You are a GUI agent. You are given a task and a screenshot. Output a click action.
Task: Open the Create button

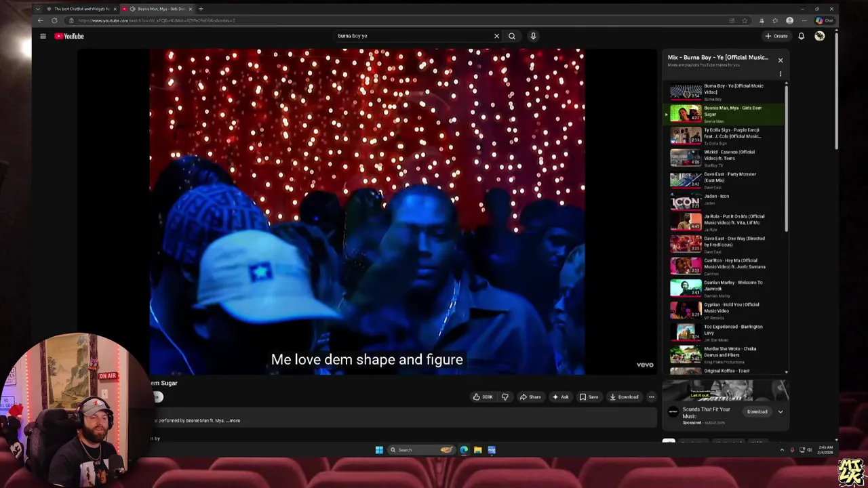click(x=776, y=36)
